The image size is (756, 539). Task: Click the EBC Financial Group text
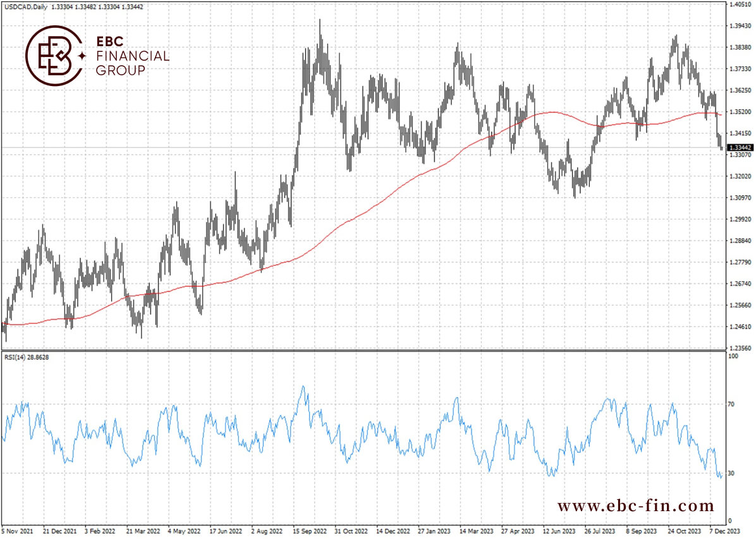click(133, 56)
